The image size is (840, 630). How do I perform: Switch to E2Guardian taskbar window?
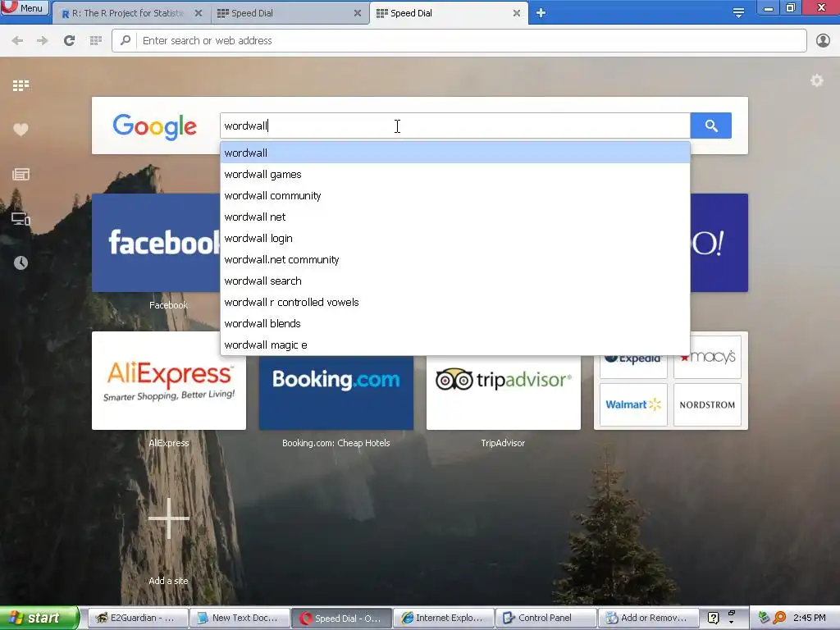pyautogui.click(x=137, y=618)
